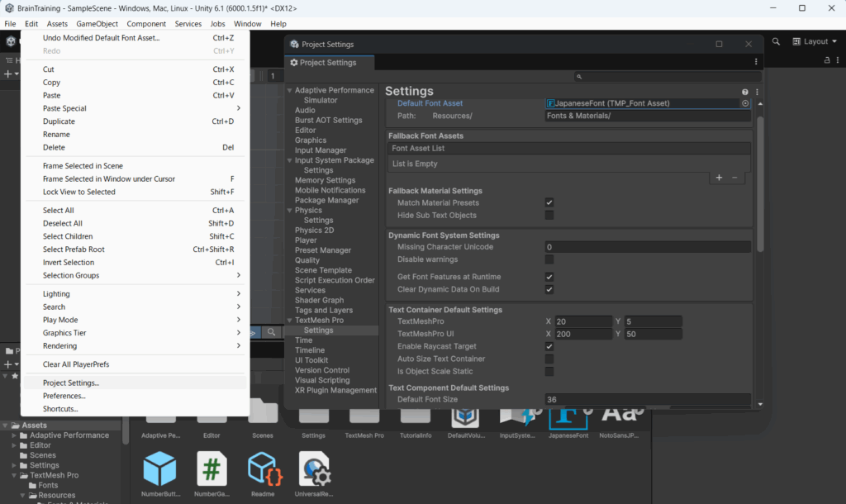The width and height of the screenshot is (846, 504).
Task: Select the Graphics settings category
Action: click(311, 140)
